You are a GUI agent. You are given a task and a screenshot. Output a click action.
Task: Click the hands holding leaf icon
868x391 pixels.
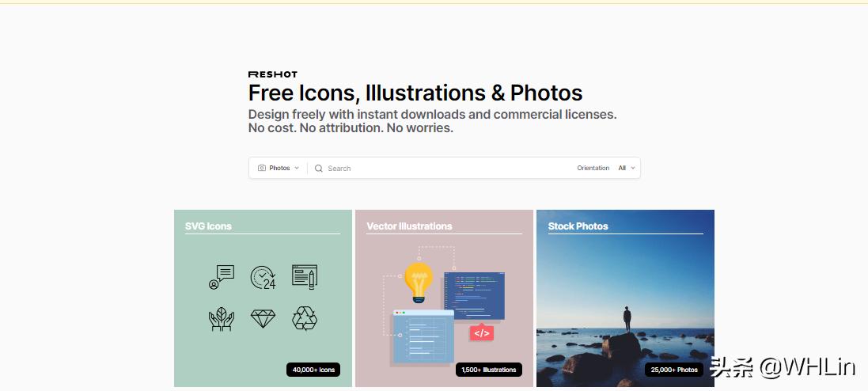pos(222,319)
